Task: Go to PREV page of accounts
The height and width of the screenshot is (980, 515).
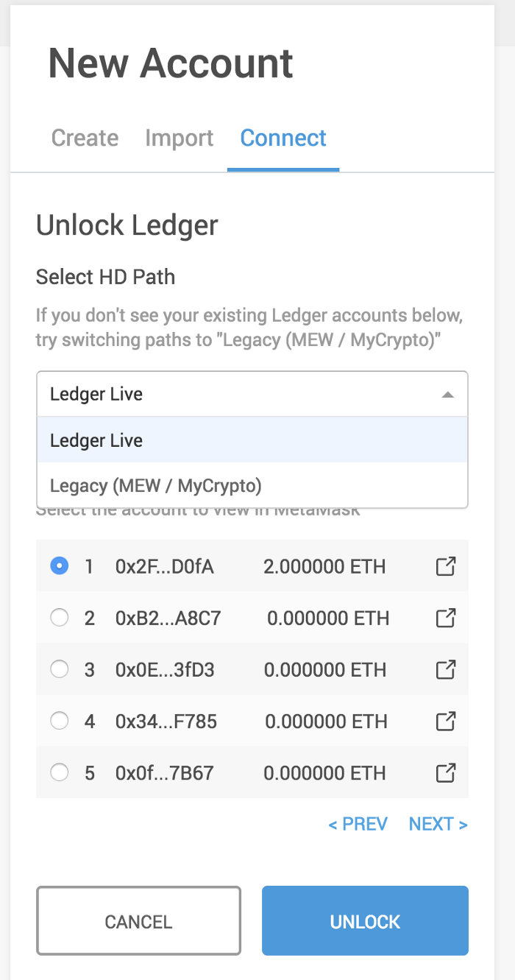Action: (x=358, y=824)
